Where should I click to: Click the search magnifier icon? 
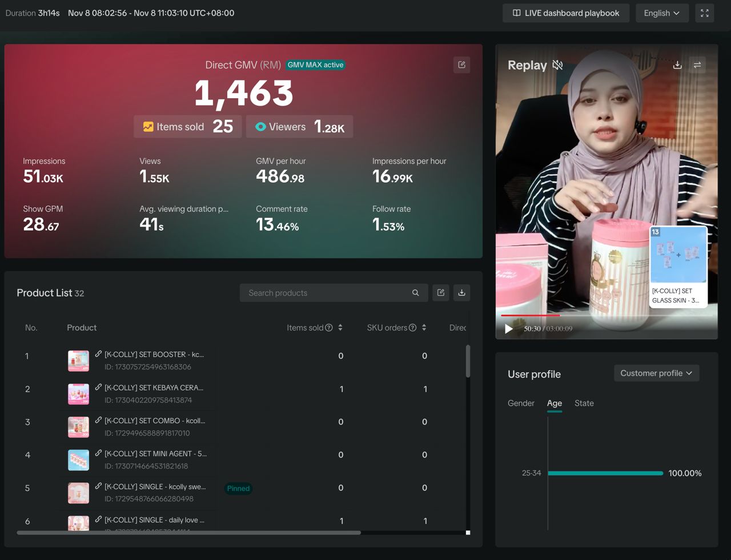(416, 293)
